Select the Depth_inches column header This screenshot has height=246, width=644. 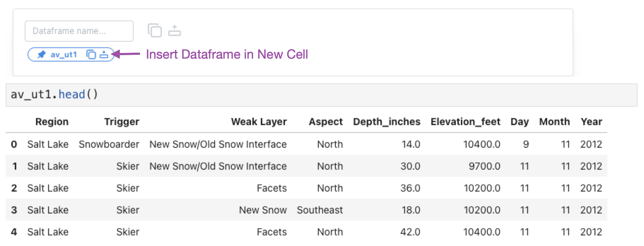tap(387, 122)
